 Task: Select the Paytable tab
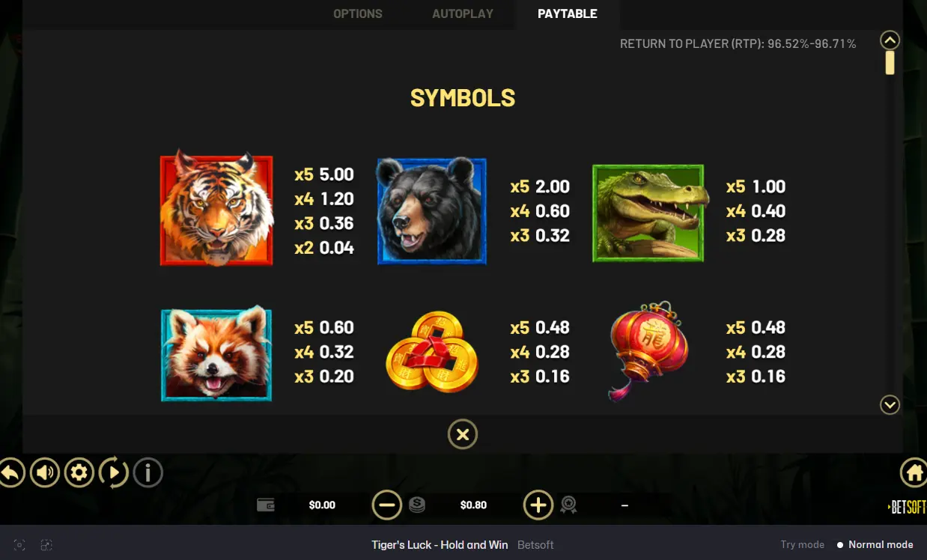click(568, 13)
